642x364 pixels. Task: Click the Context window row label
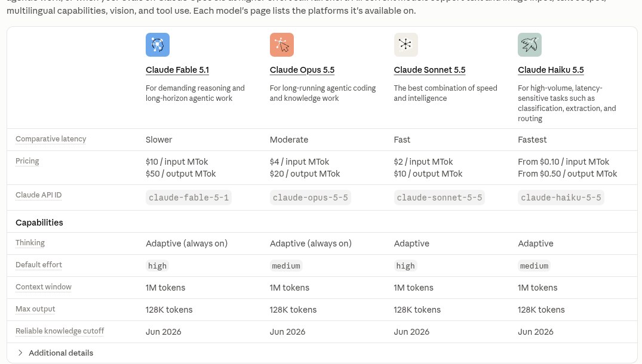coord(44,287)
